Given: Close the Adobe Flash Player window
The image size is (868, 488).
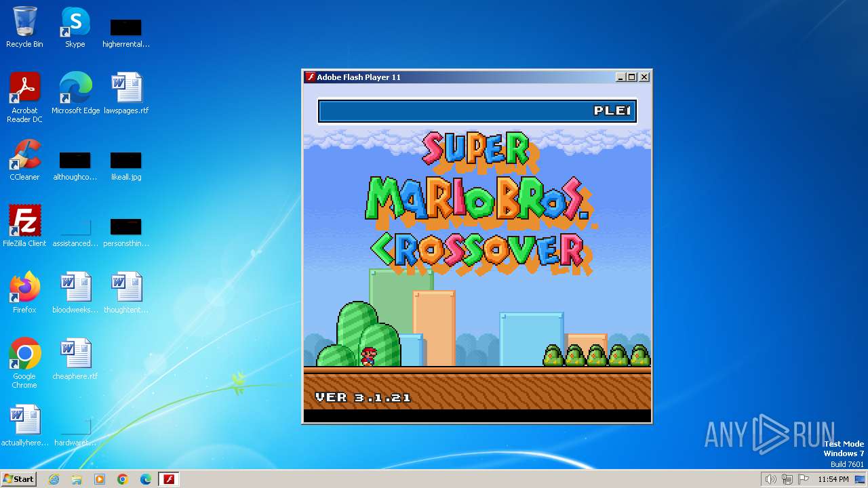Looking at the screenshot, I should [644, 77].
